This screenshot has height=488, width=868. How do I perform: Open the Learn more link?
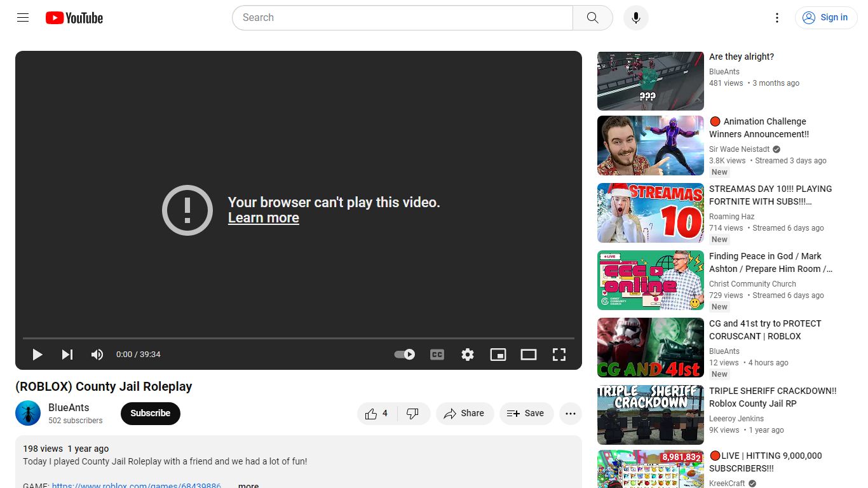tap(264, 218)
